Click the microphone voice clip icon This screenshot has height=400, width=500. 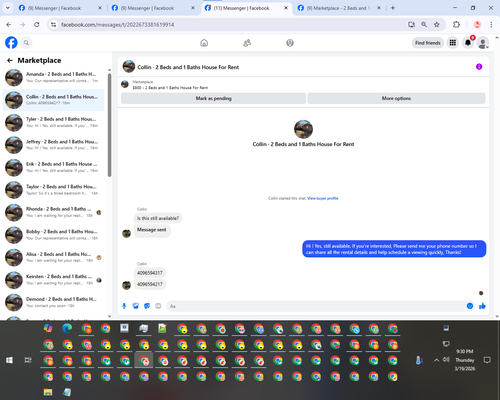pos(124,306)
